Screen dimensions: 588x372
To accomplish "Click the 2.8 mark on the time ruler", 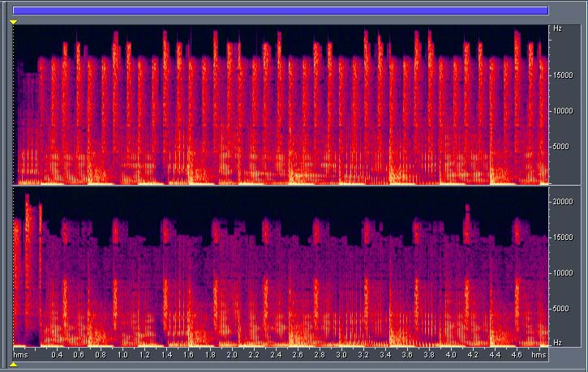I will [320, 355].
